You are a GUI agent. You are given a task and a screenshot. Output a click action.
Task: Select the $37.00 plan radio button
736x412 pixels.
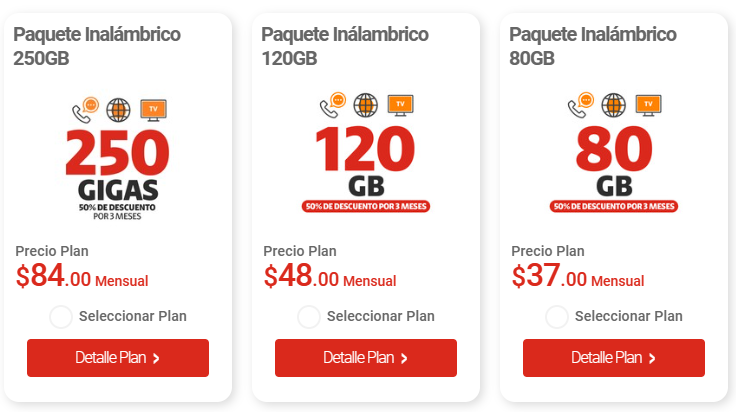(x=557, y=317)
